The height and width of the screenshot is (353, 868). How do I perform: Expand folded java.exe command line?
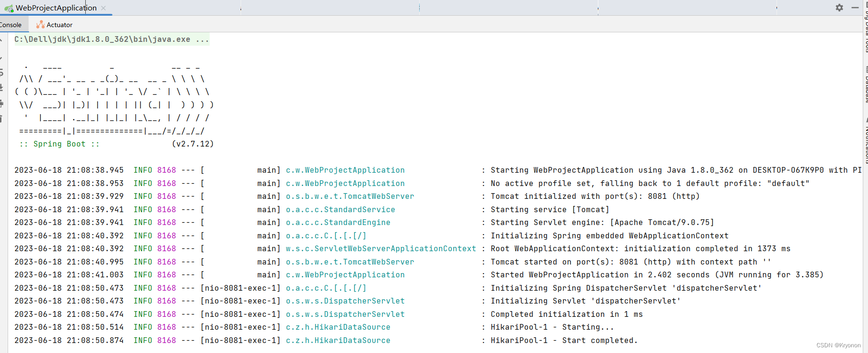[x=111, y=39]
